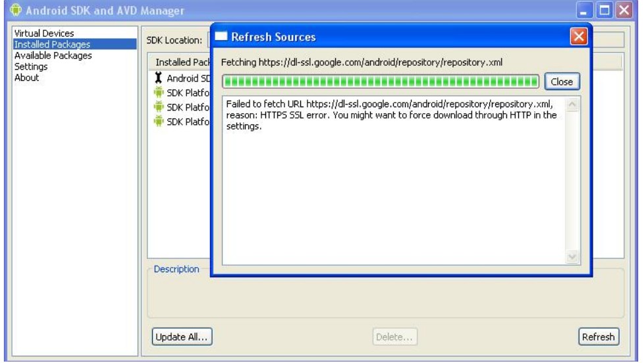Go to Settings in the sidebar

click(31, 66)
